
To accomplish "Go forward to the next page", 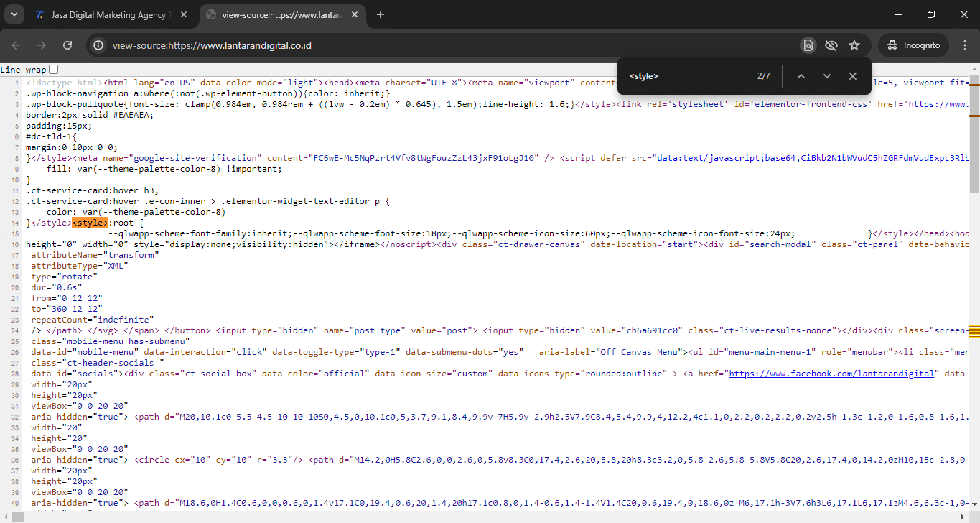I will (x=42, y=45).
